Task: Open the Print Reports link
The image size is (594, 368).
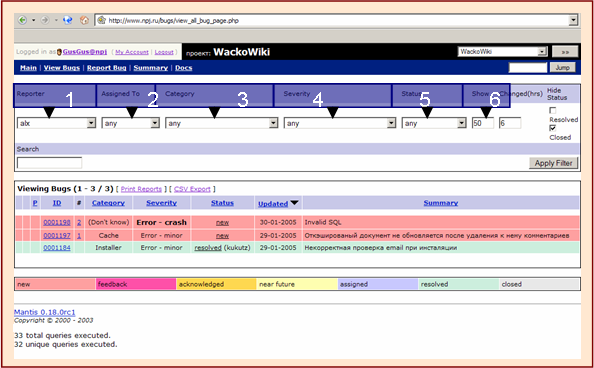Action: [141, 189]
